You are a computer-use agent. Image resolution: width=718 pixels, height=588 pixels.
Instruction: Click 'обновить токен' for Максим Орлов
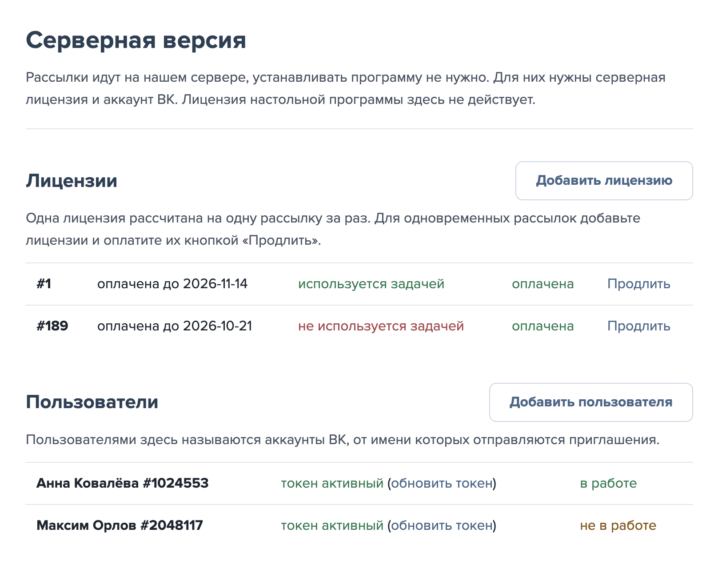coord(442,525)
